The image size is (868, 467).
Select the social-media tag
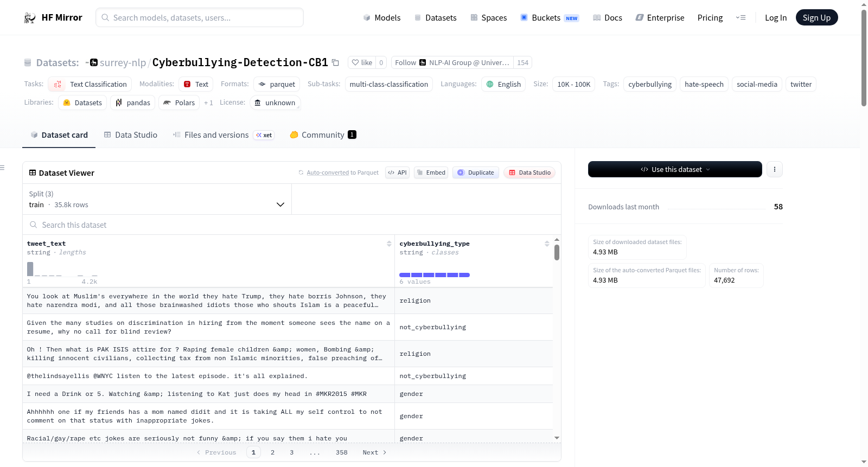[757, 84]
